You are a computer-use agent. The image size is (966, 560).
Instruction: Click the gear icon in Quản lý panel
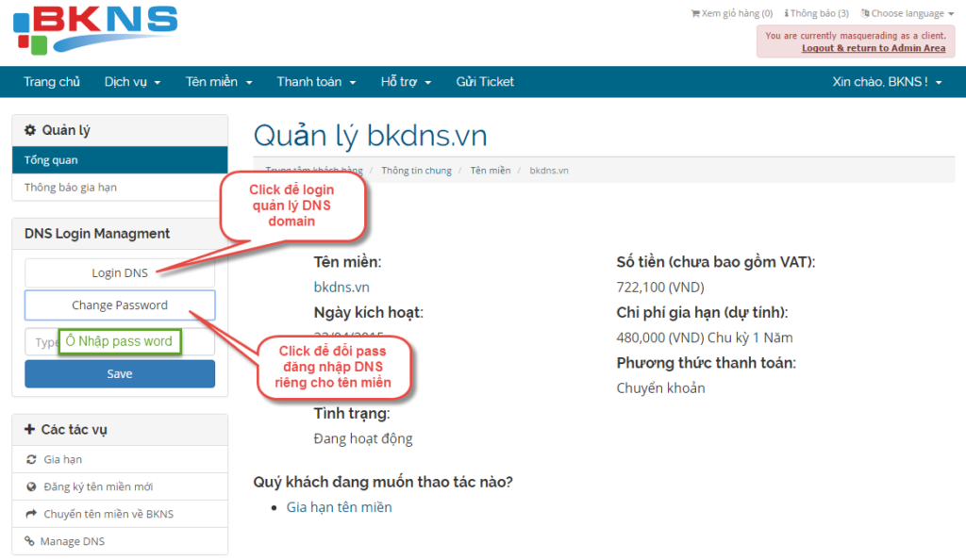[x=30, y=130]
